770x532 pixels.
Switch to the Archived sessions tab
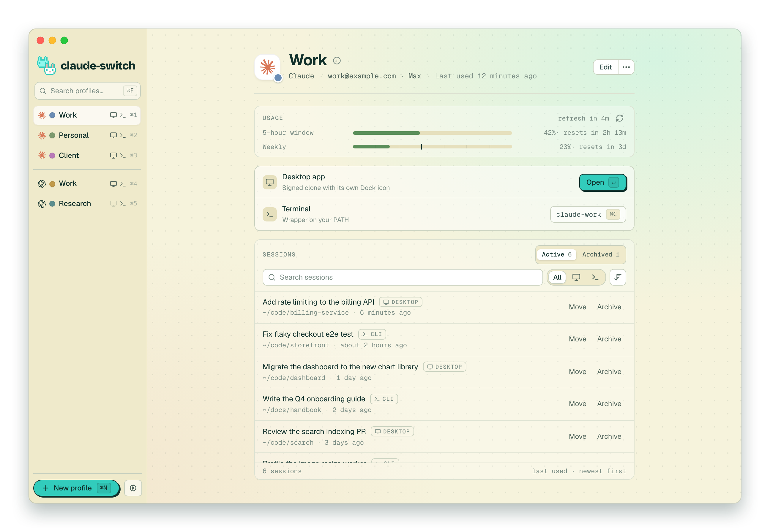click(x=601, y=254)
